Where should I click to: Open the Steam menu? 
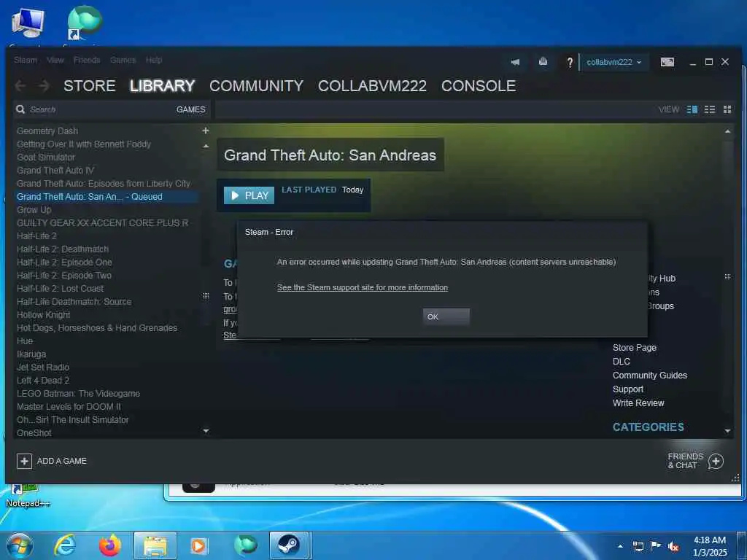26,60
